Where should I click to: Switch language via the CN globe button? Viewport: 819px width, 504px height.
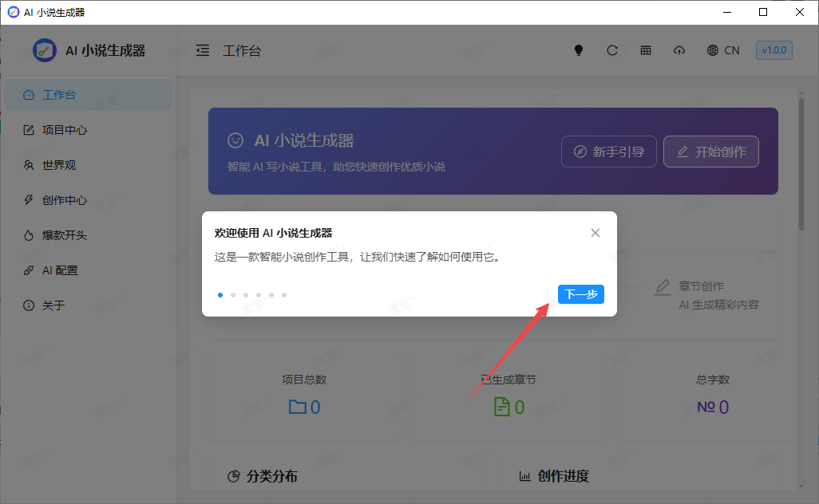pyautogui.click(x=723, y=50)
